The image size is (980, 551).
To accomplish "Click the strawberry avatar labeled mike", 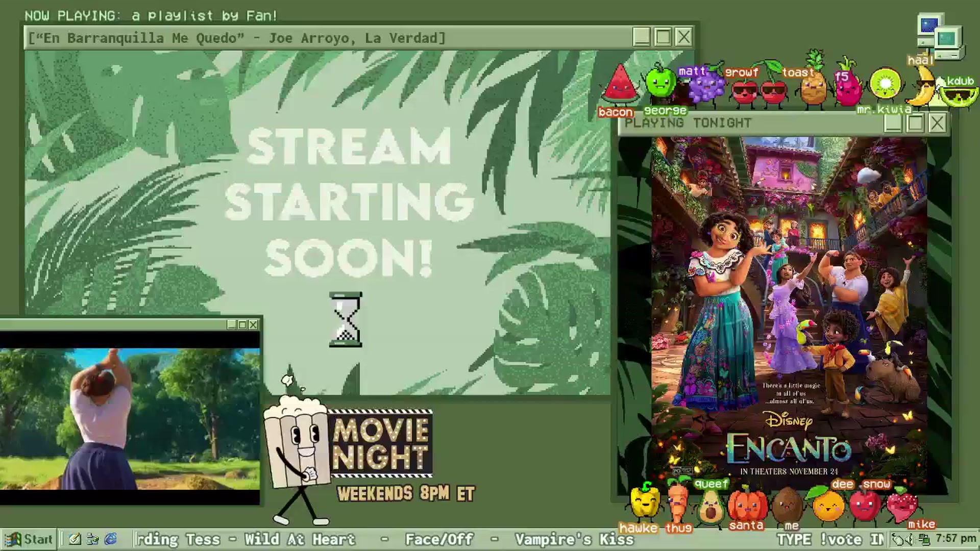I will tap(902, 505).
